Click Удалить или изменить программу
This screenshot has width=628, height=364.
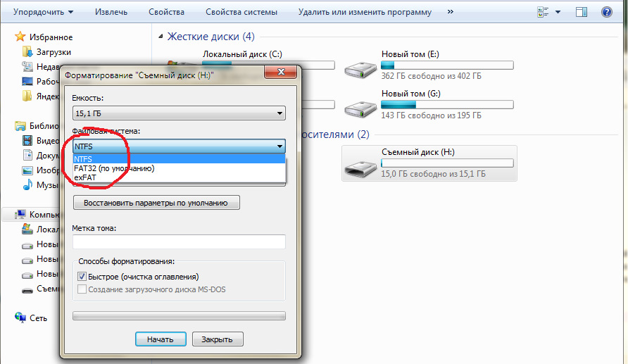[x=365, y=12]
